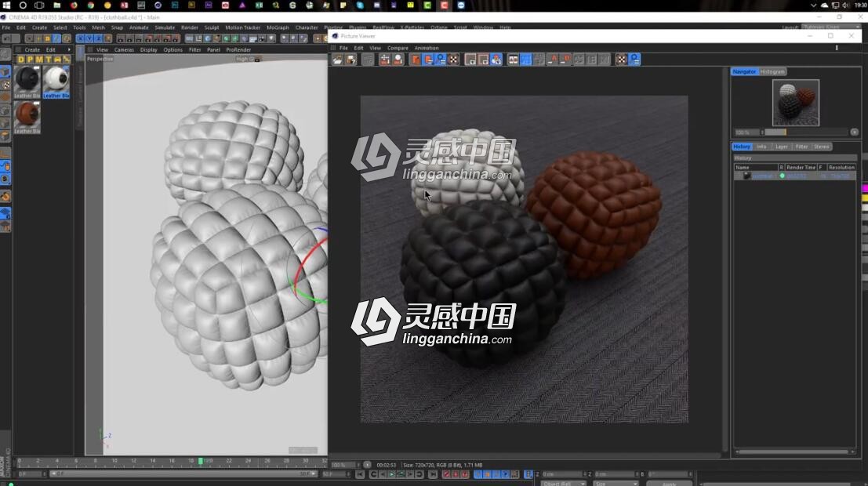Switch to the Filter tab in Picture Viewer
Image resolution: width=868 pixels, height=486 pixels.
coord(801,147)
